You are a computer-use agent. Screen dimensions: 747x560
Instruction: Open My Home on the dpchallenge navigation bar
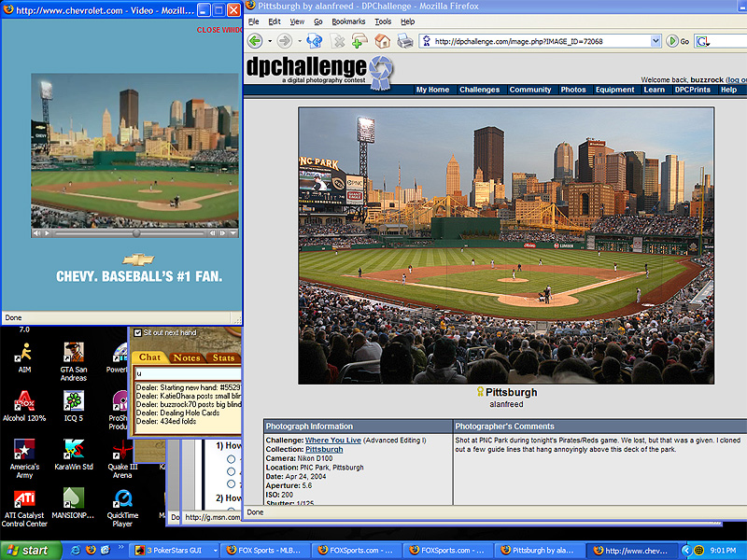[x=432, y=90]
